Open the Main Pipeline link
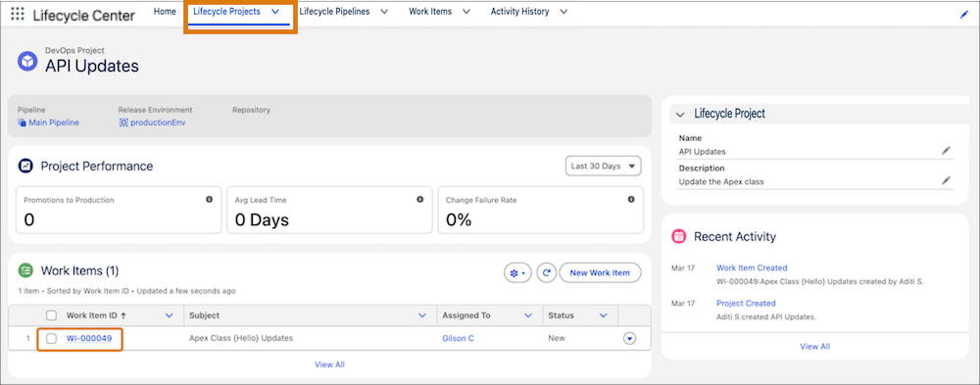 point(54,122)
